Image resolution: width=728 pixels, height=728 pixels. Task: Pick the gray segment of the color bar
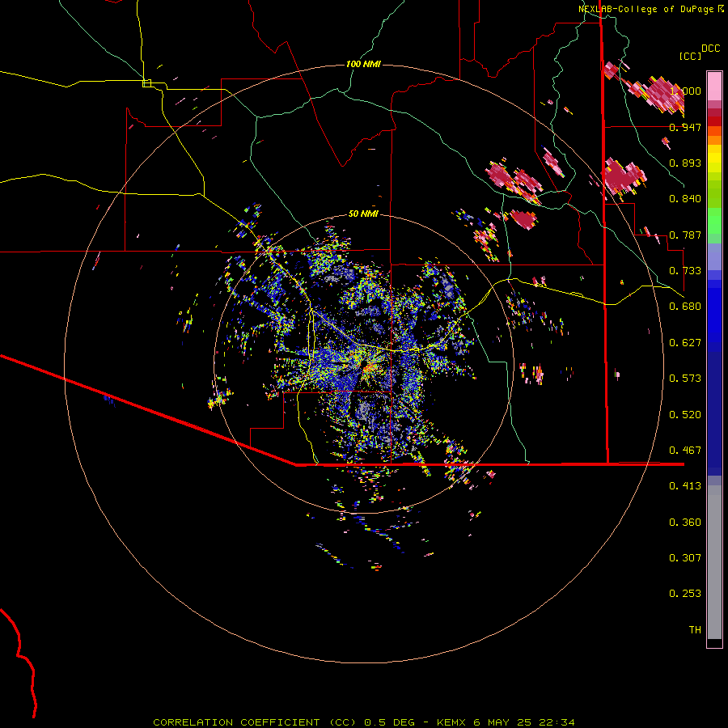tap(714, 562)
